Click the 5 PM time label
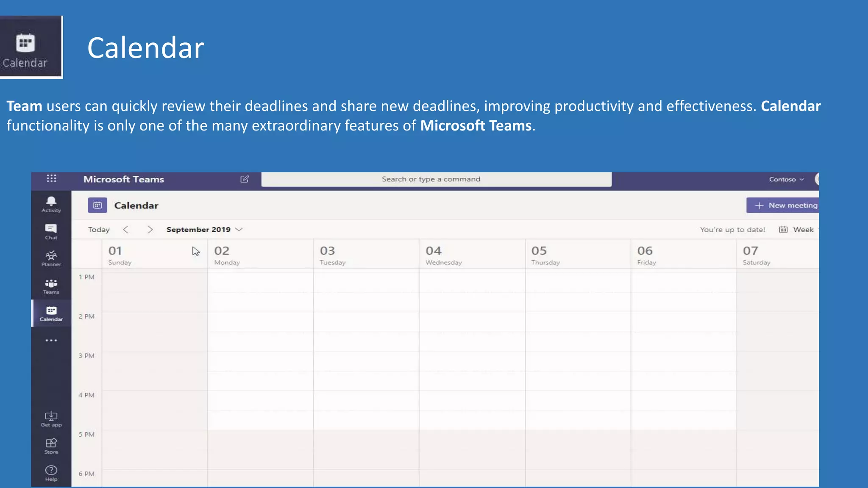 tap(86, 435)
